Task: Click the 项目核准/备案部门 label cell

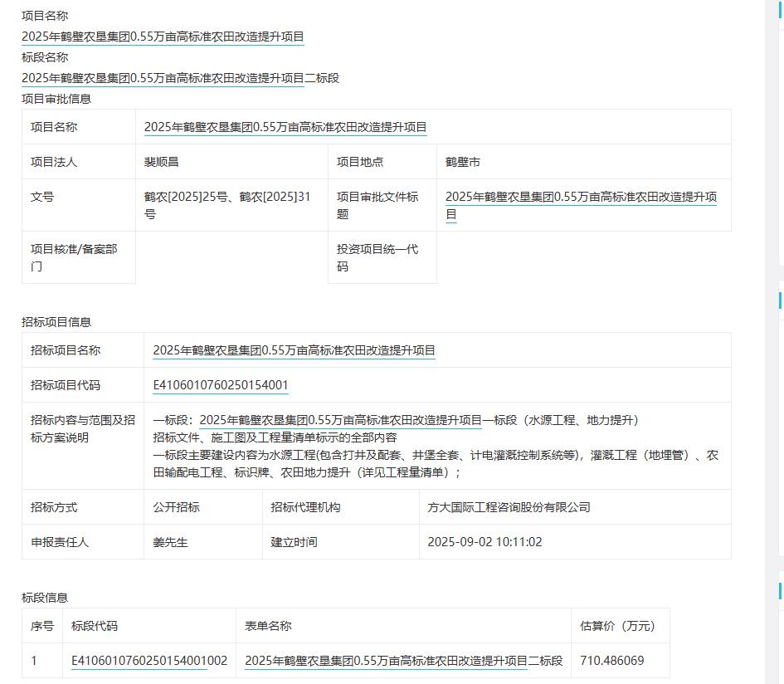Action: point(79,257)
